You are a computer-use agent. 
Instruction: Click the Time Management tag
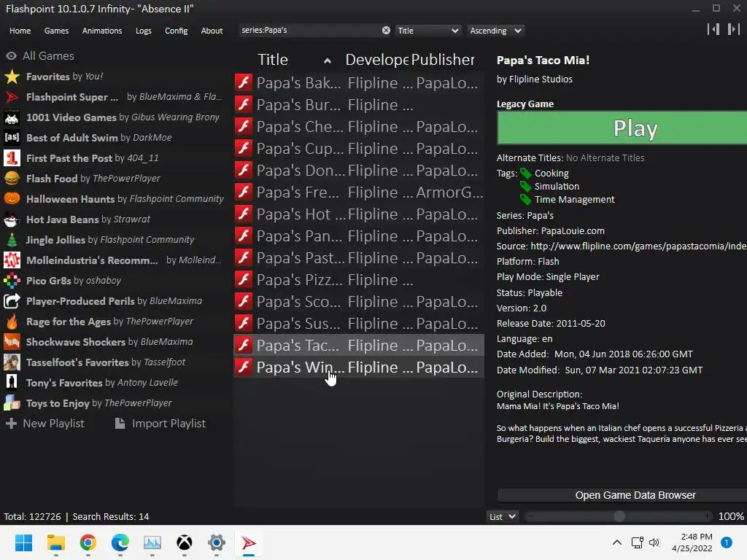[574, 200]
